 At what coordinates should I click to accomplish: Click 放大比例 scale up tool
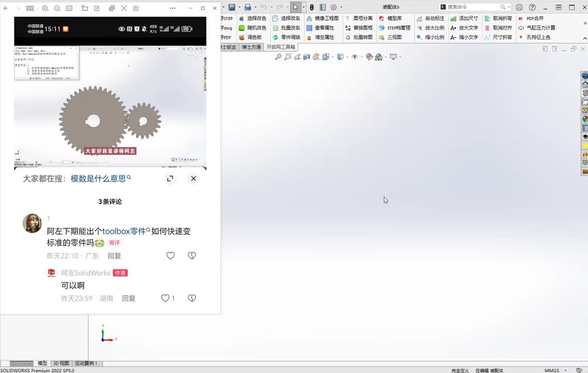tap(431, 28)
